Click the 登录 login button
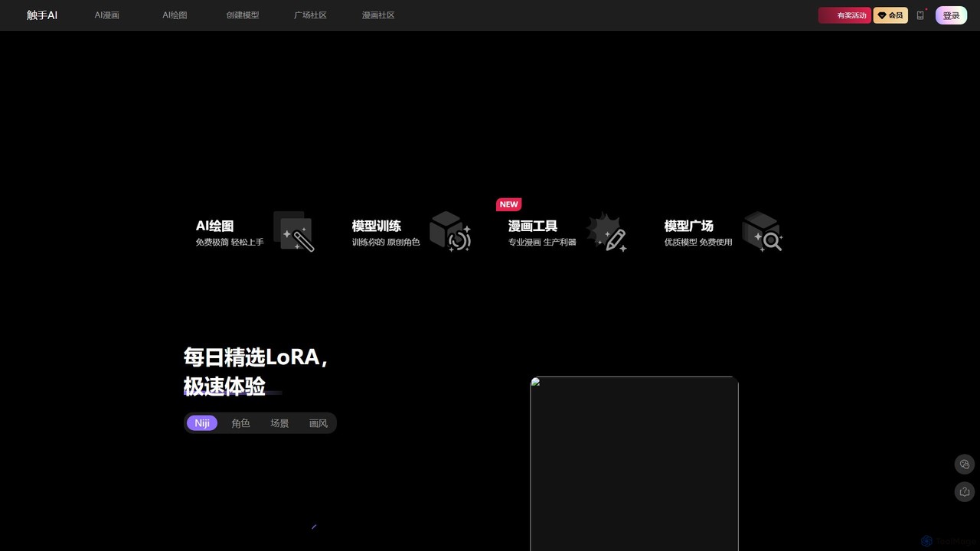 pos(951,15)
